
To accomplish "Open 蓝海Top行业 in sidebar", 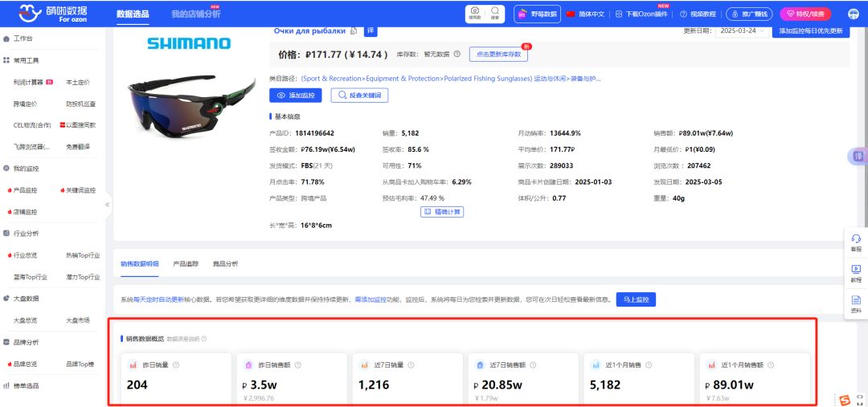I will 31,276.
